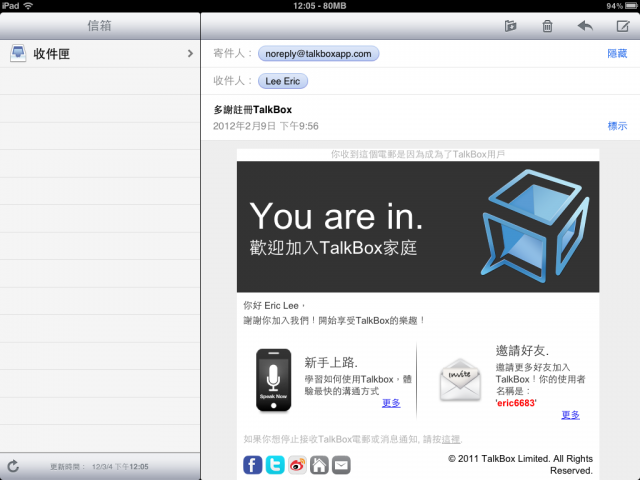Refresh the mailbox list
This screenshot has height=480, width=640.
click(x=13, y=466)
